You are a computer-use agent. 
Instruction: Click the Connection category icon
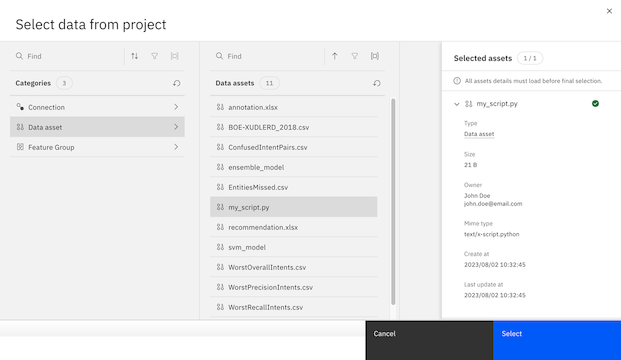[x=20, y=107]
